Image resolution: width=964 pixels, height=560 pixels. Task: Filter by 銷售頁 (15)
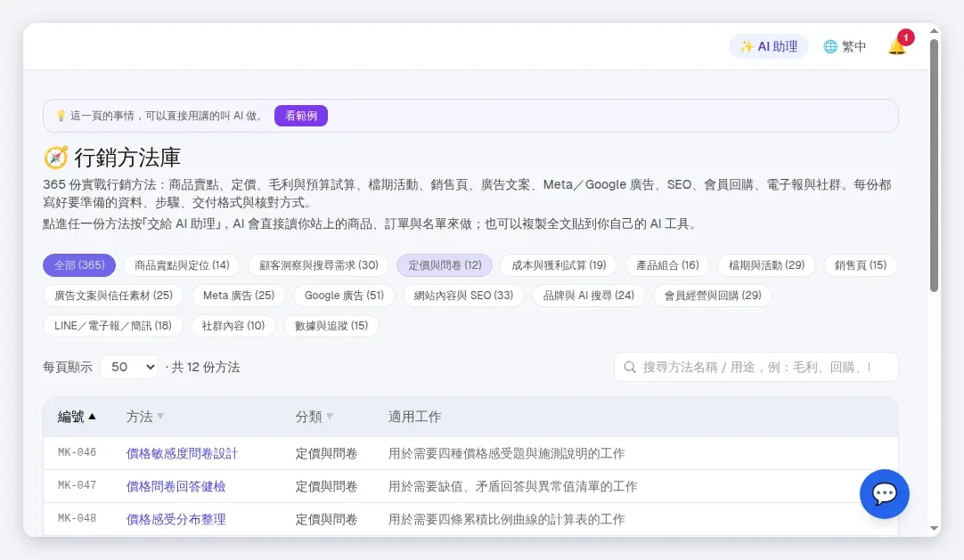click(x=860, y=265)
